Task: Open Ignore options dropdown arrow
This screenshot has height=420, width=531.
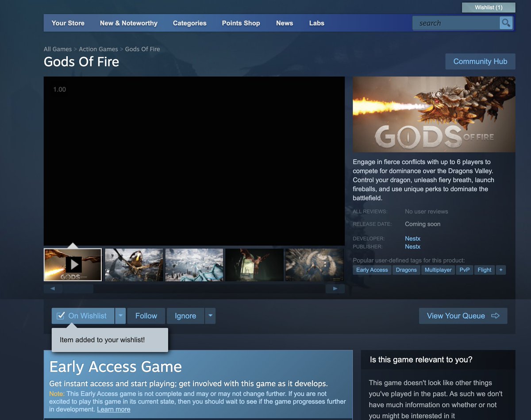Action: click(x=210, y=316)
